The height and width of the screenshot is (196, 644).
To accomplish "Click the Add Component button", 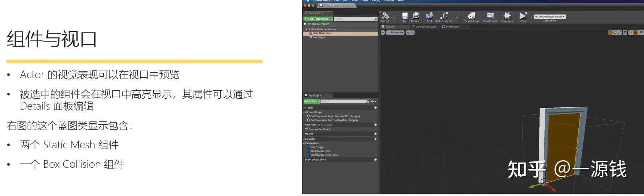I will 318,19.
